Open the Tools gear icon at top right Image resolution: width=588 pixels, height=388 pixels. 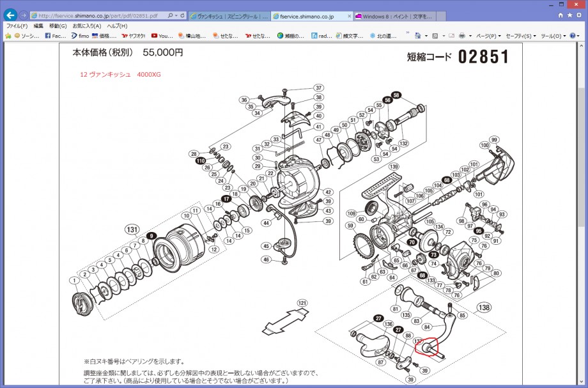[x=578, y=15]
